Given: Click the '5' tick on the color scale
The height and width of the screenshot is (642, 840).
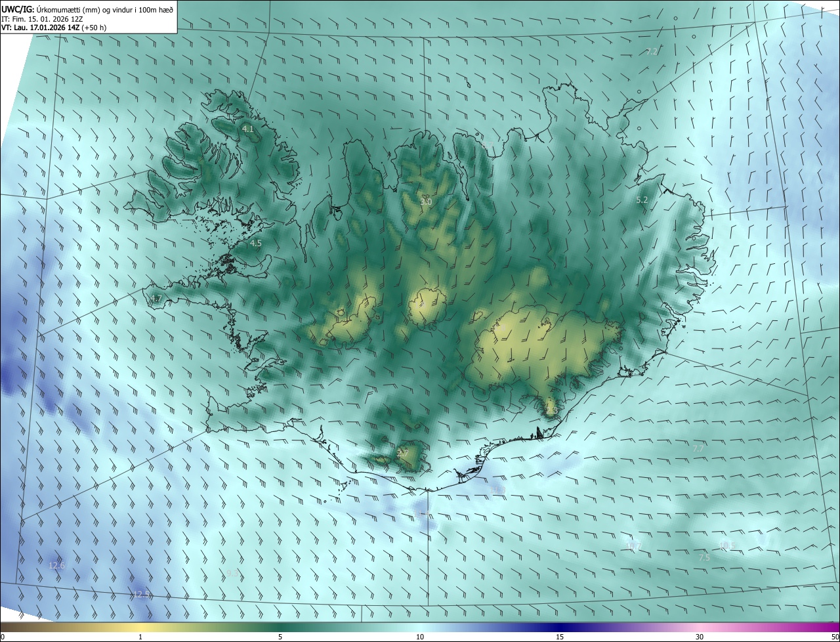Looking at the screenshot, I should coord(280,637).
